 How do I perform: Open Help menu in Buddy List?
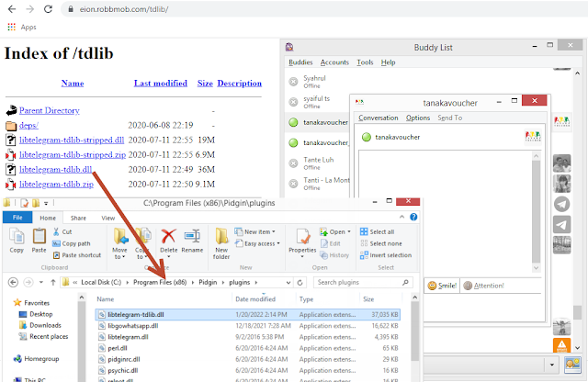point(388,62)
